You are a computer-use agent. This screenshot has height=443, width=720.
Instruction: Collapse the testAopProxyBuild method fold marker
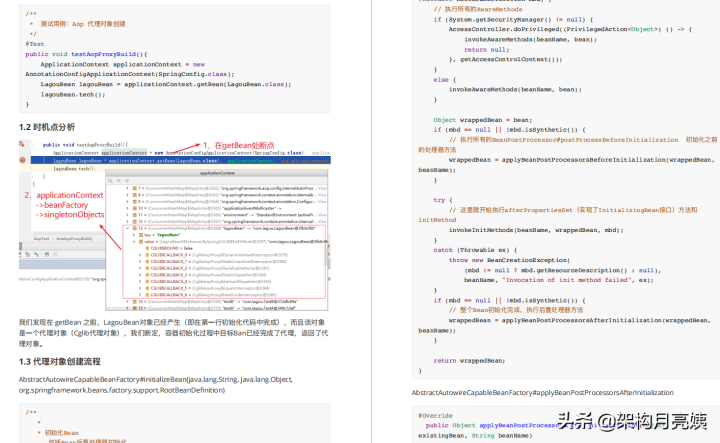(31, 144)
